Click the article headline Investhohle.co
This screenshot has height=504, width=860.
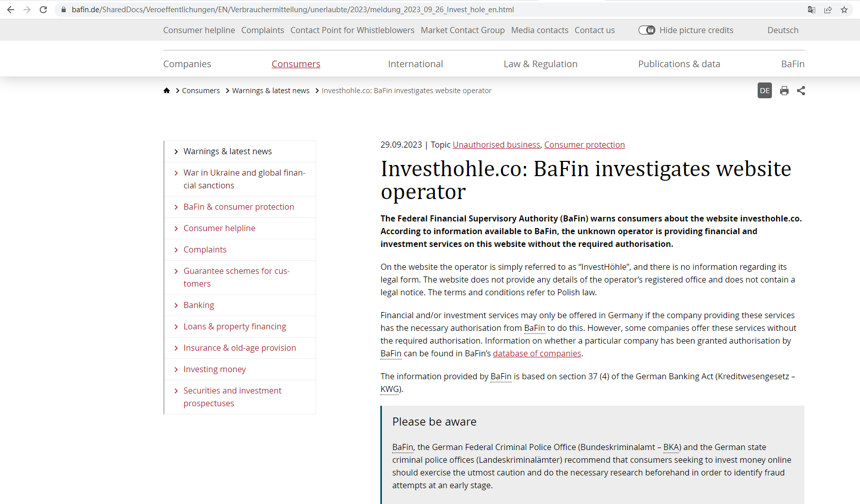coord(586,180)
